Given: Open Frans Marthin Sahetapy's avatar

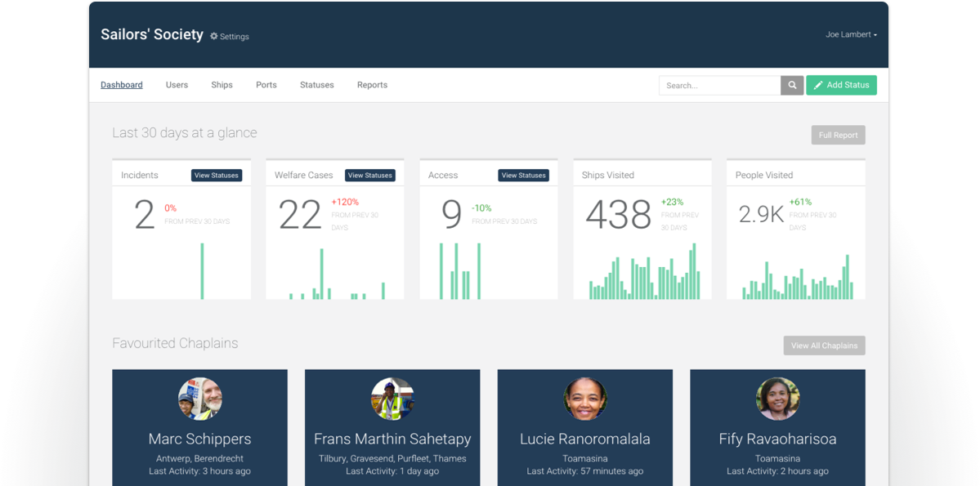Looking at the screenshot, I should 392,399.
